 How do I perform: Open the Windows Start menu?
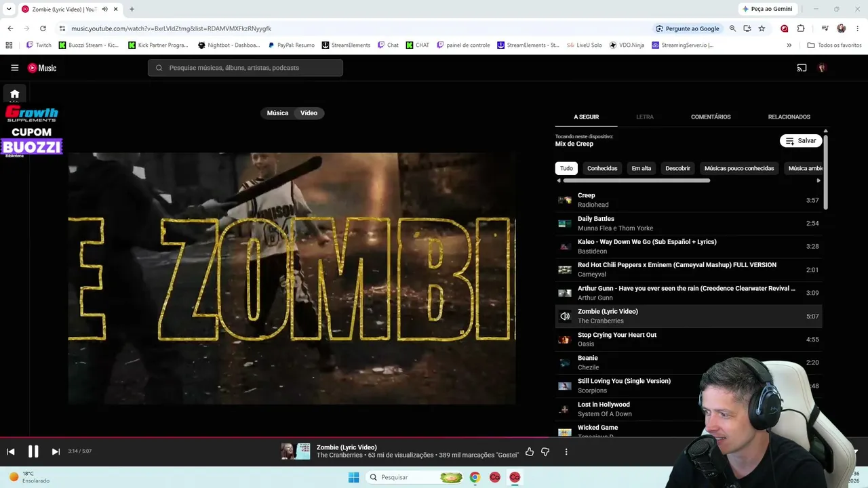[353, 477]
